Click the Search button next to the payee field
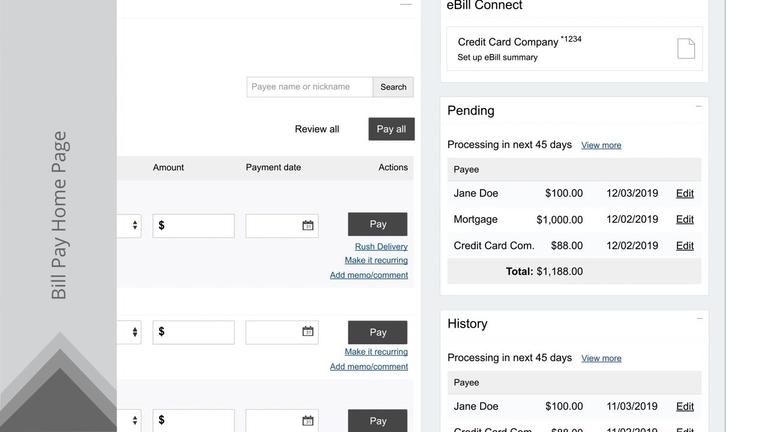This screenshot has height=432, width=768. click(393, 87)
